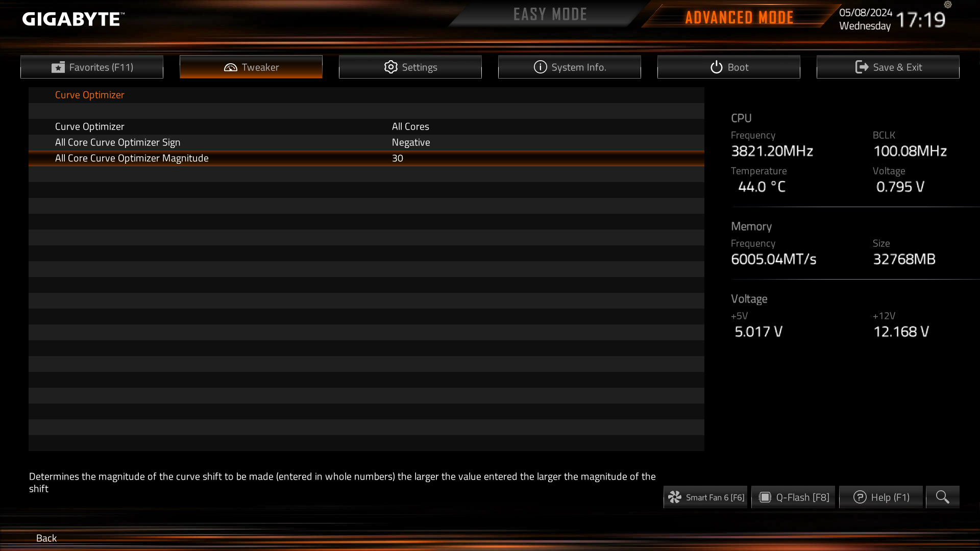The image size is (980, 551).
Task: Go Back to previous menu
Action: [46, 538]
